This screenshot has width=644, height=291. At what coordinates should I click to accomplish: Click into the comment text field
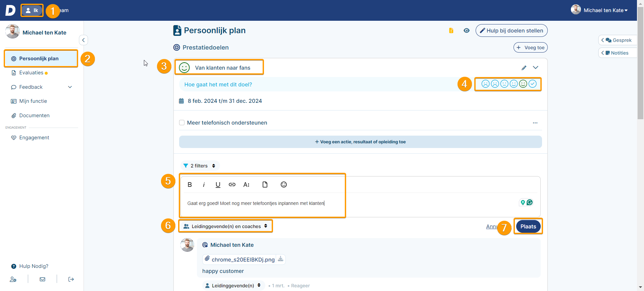[x=360, y=203]
